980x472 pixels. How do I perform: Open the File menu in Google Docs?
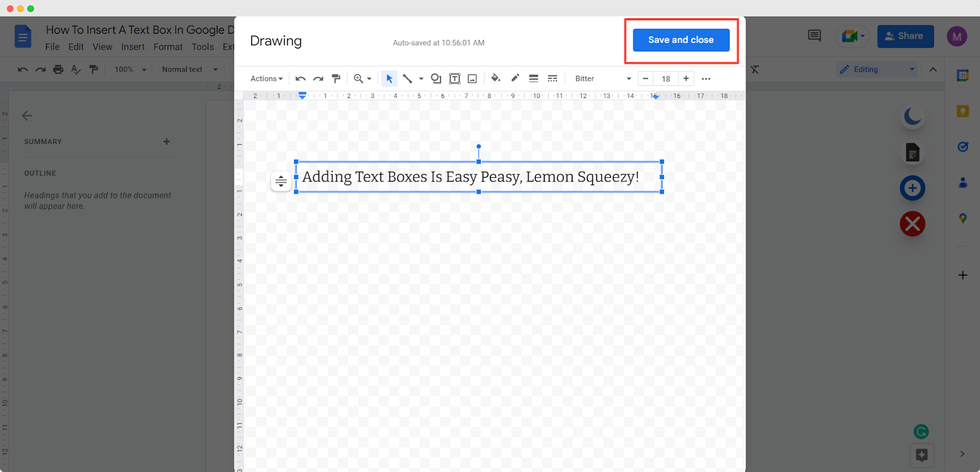(x=52, y=47)
